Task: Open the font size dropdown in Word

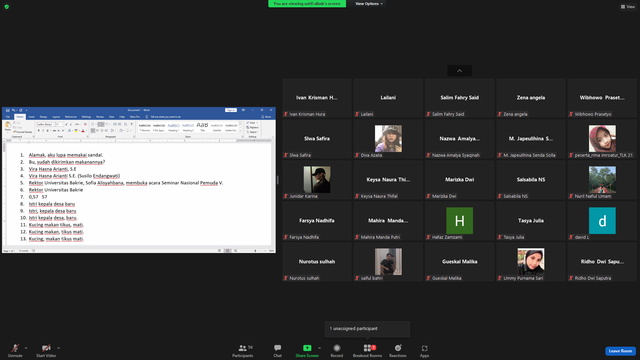Action: (x=60, y=124)
